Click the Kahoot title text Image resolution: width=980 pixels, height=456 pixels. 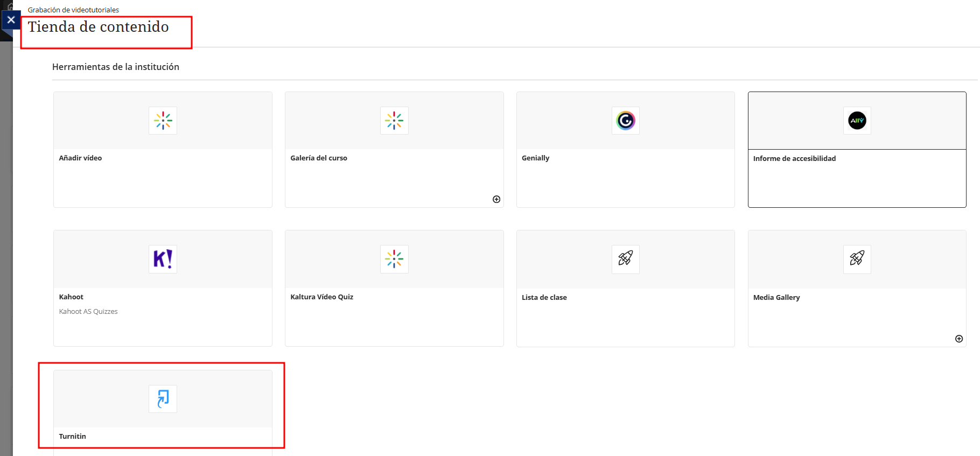coord(71,297)
